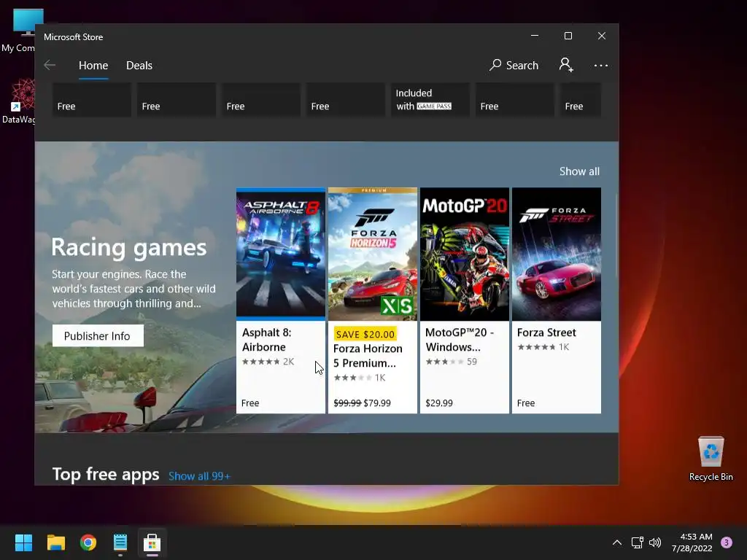Screen dimensions: 747x560
Task: Open the Windows Start menu
Action: (23, 542)
